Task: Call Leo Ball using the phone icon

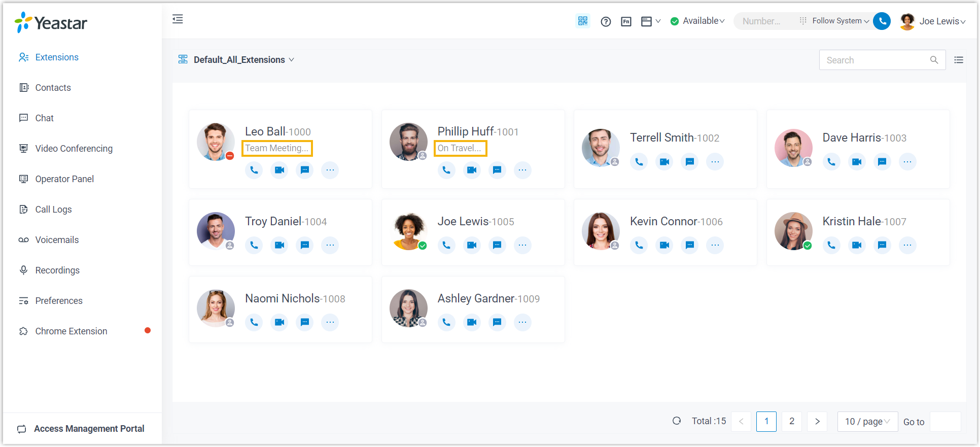Action: click(x=254, y=170)
